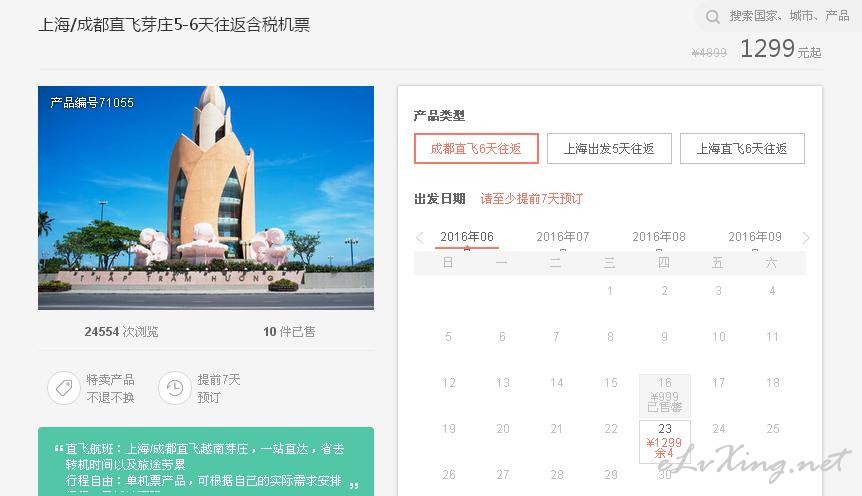Switch calendar to 2016年09 tab
862x496 pixels.
(x=755, y=236)
